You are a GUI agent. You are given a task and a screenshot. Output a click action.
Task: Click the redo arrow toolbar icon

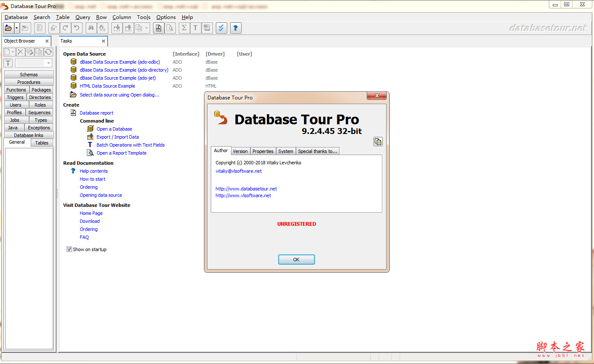click(65, 28)
